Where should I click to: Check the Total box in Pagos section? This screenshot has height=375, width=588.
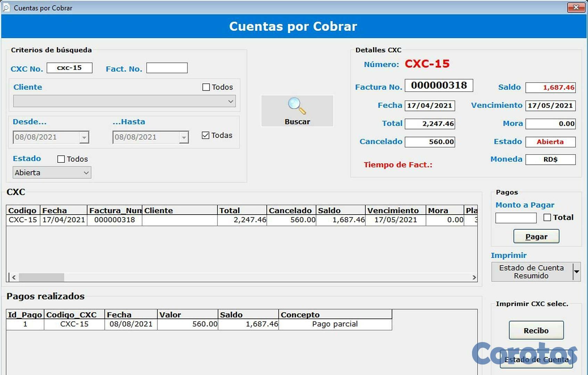pos(547,217)
